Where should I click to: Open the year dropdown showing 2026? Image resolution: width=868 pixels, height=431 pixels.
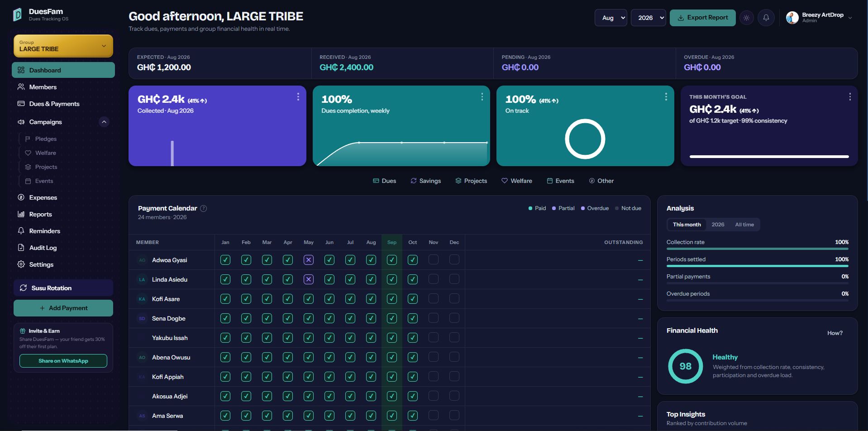(x=649, y=18)
